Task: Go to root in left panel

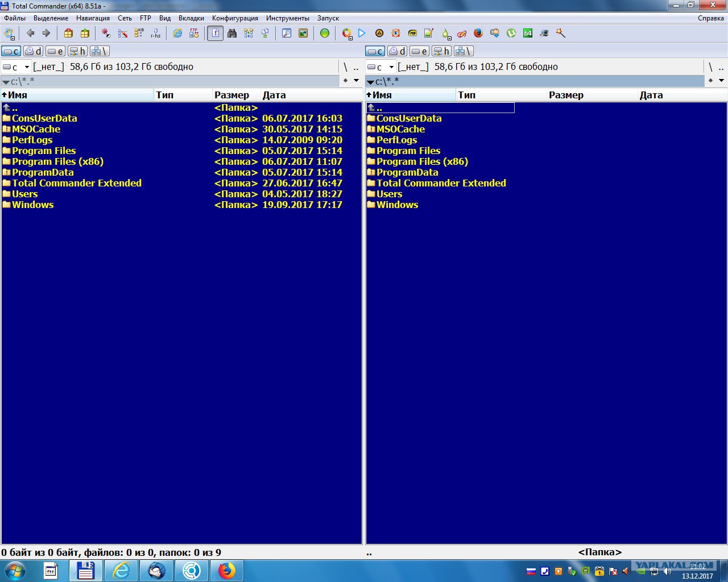Action: 345,67
